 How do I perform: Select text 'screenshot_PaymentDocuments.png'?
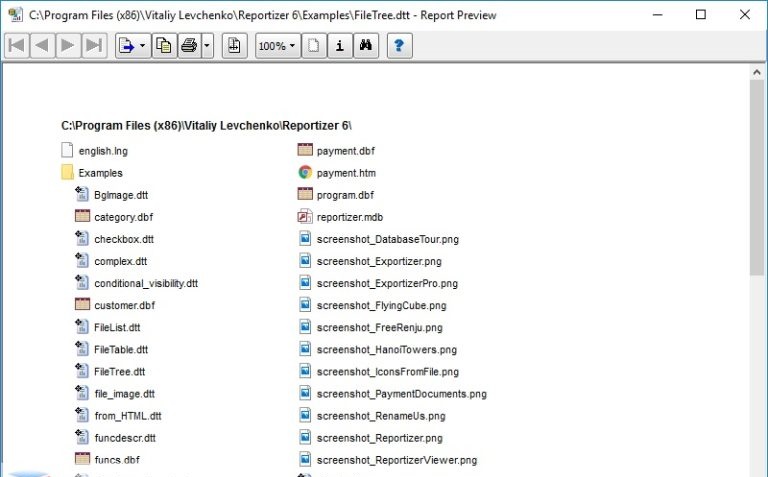coord(402,394)
